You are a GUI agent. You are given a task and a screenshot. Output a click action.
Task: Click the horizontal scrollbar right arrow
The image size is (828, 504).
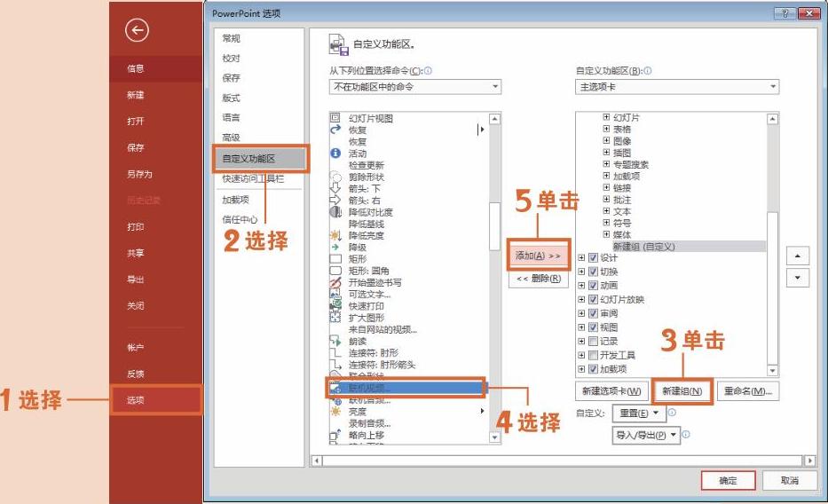[x=809, y=461]
